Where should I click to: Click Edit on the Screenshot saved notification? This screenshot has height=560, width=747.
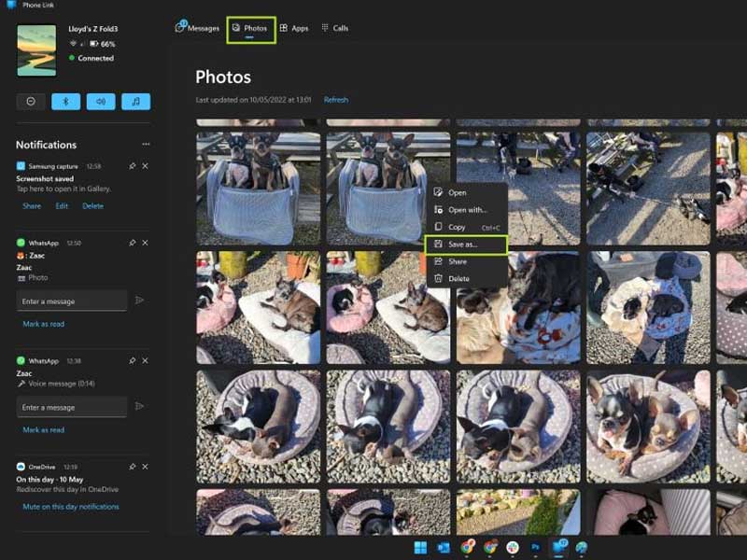(x=62, y=205)
